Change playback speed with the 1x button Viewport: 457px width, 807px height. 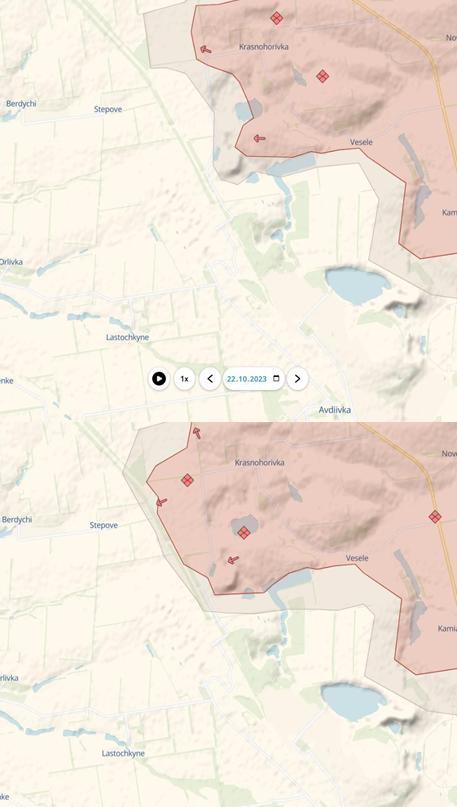click(184, 379)
